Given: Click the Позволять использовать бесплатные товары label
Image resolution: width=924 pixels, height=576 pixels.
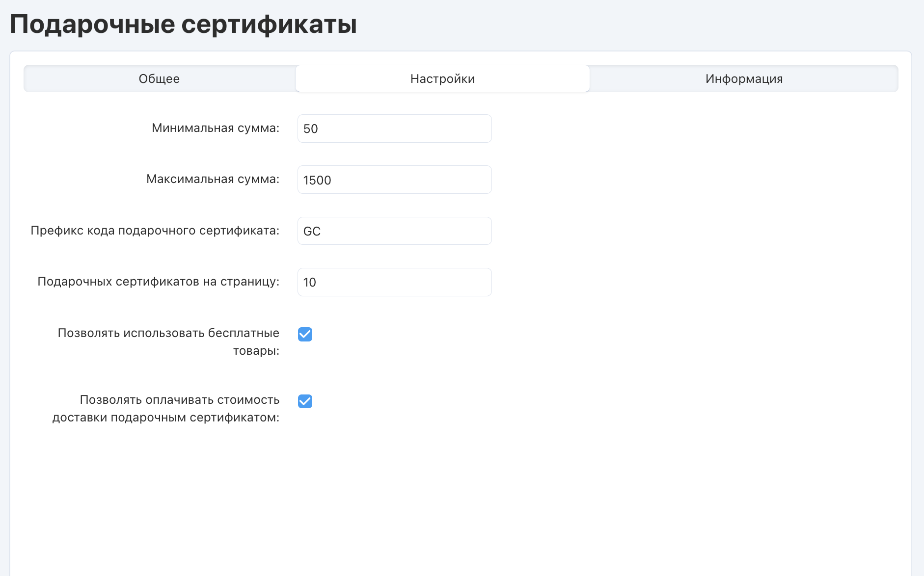Looking at the screenshot, I should click(168, 341).
